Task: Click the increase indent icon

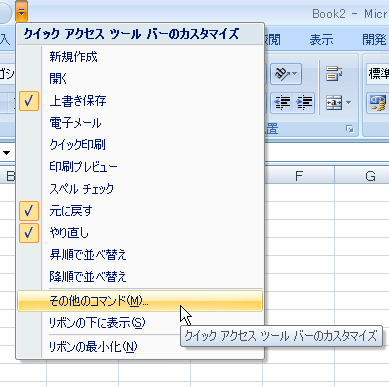Action: (304, 103)
